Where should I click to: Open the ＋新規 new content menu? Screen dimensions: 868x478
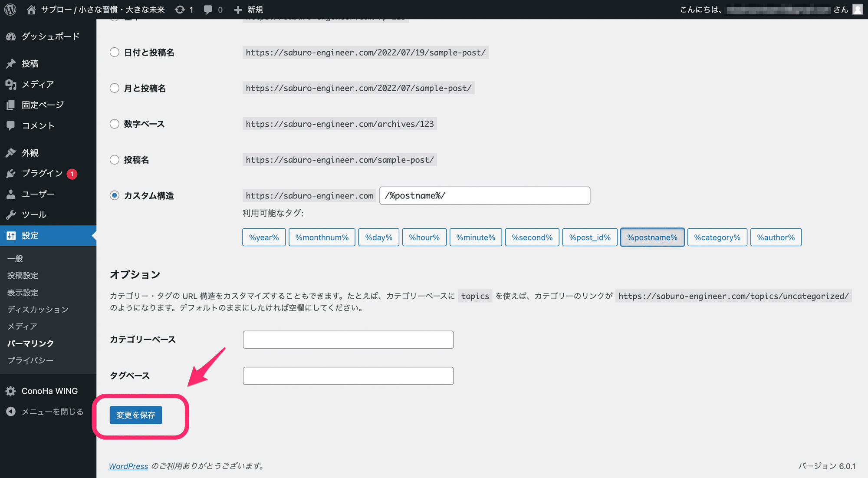point(249,10)
